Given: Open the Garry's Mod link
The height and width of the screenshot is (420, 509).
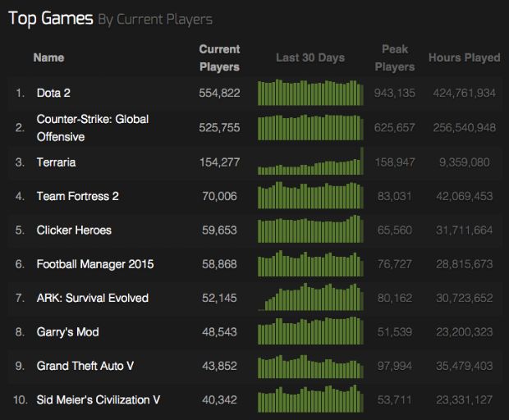Looking at the screenshot, I should [68, 332].
